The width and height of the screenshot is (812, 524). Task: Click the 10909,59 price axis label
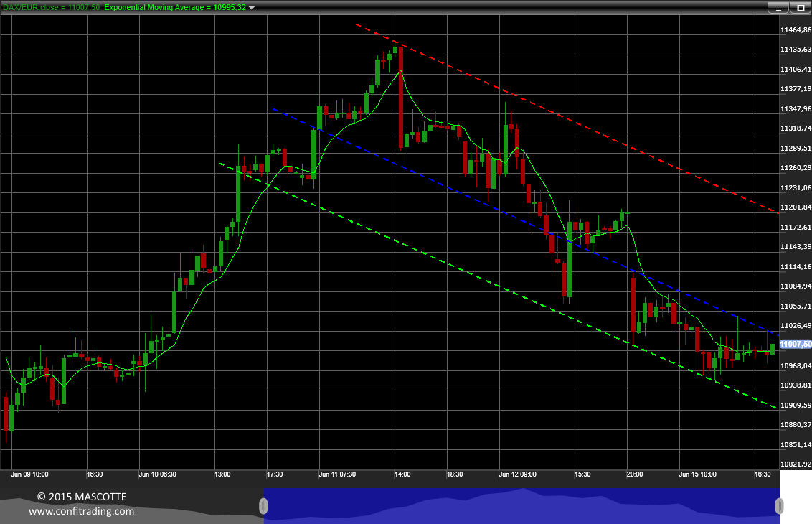tap(796, 405)
